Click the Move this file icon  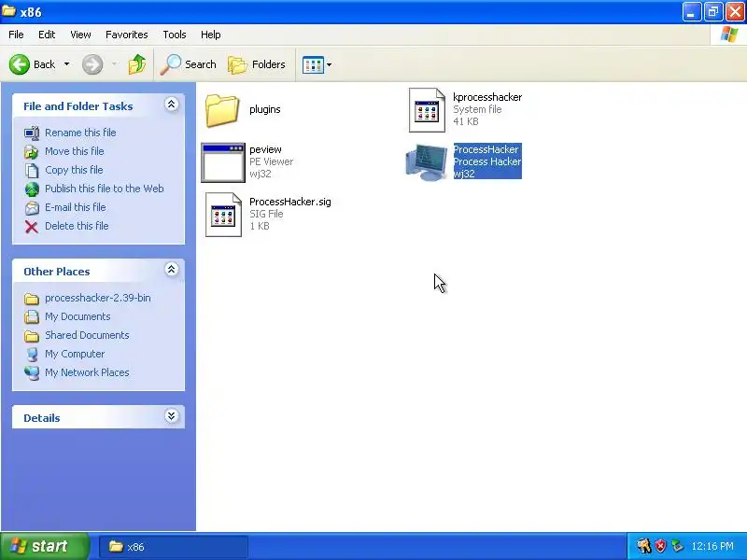32,151
